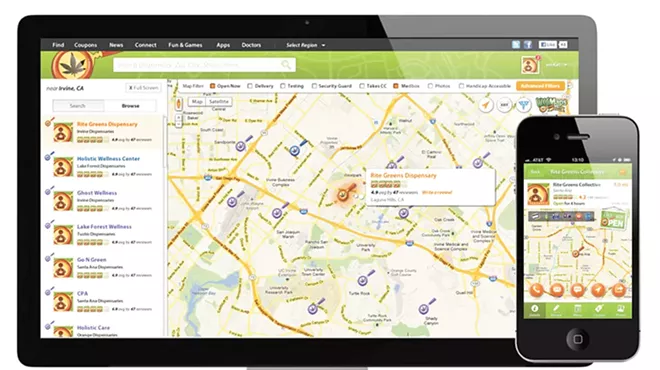The height and width of the screenshot is (370, 660).
Task: Tap the phone's orange directions arrow button
Action: pos(598,290)
